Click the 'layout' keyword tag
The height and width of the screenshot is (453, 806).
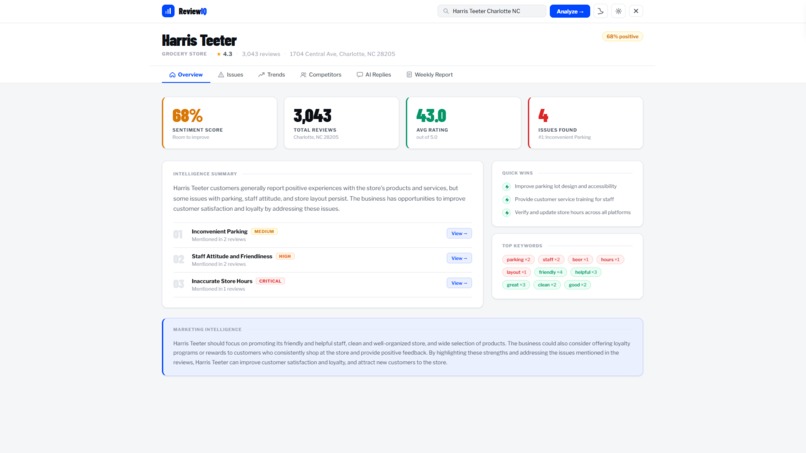[x=516, y=272]
